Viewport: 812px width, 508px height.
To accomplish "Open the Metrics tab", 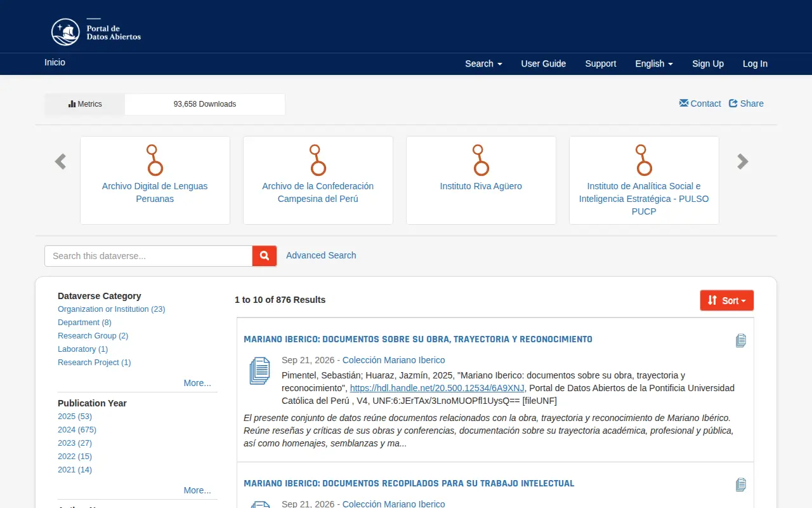I will point(85,104).
